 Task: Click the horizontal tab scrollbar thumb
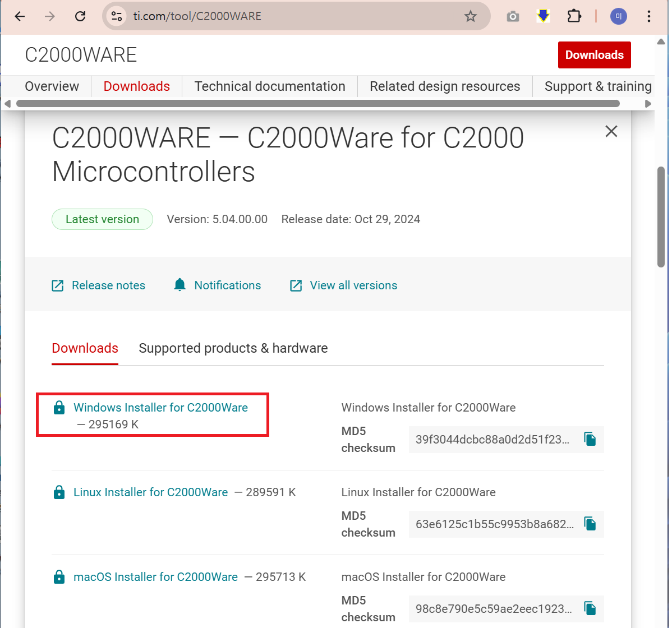click(318, 104)
